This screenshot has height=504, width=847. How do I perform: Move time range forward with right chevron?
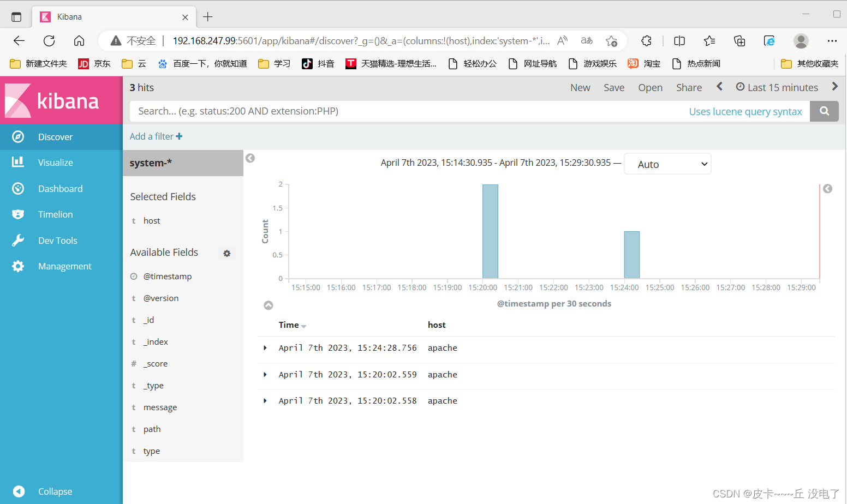834,87
